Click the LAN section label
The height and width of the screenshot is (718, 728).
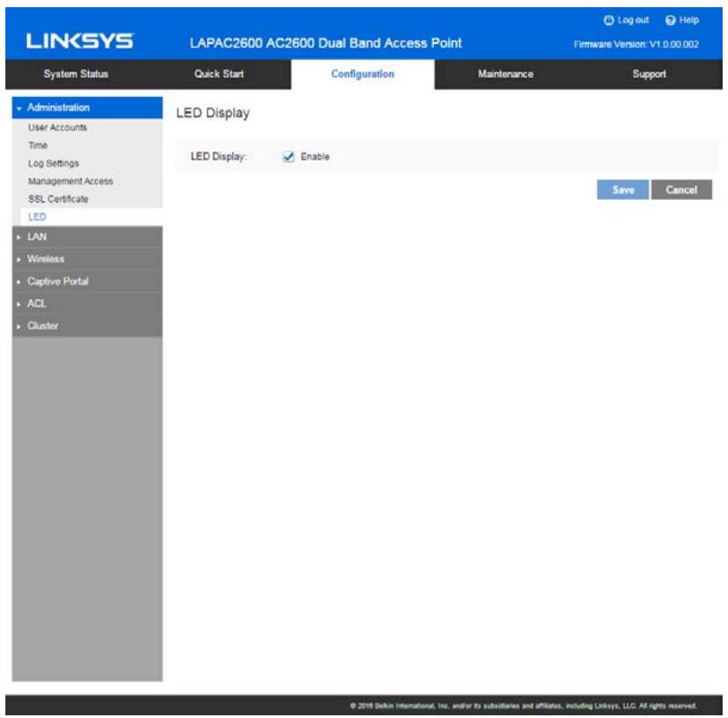click(37, 238)
